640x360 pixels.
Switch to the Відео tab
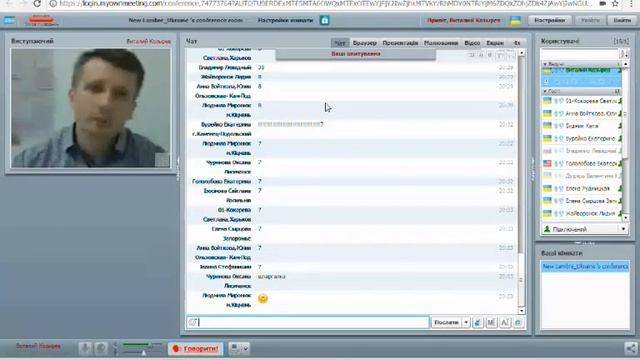click(x=472, y=43)
